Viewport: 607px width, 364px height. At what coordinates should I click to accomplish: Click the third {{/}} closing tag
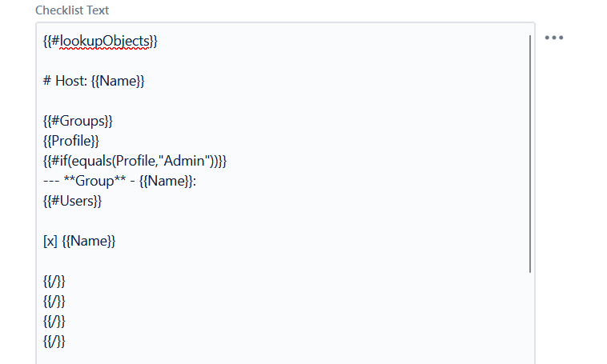(x=54, y=322)
